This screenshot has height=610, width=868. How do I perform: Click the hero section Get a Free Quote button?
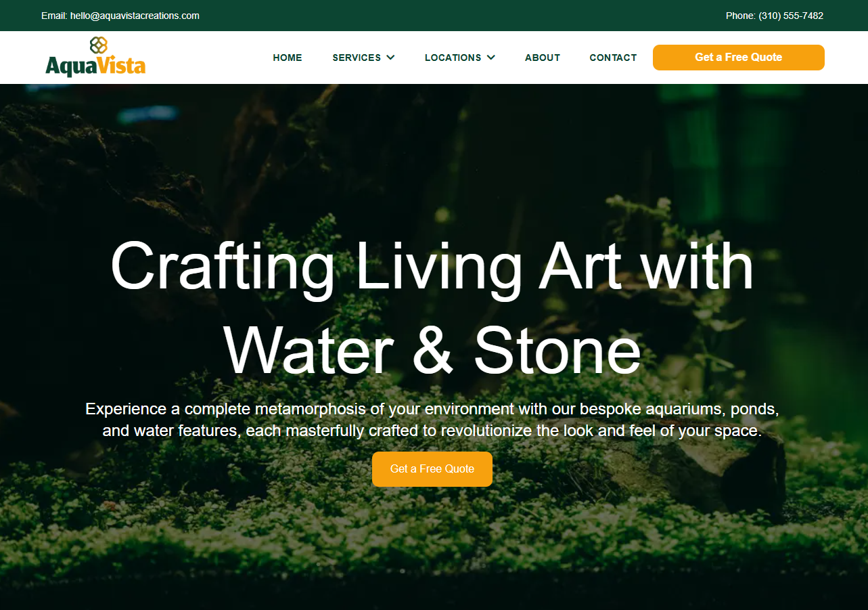point(432,469)
